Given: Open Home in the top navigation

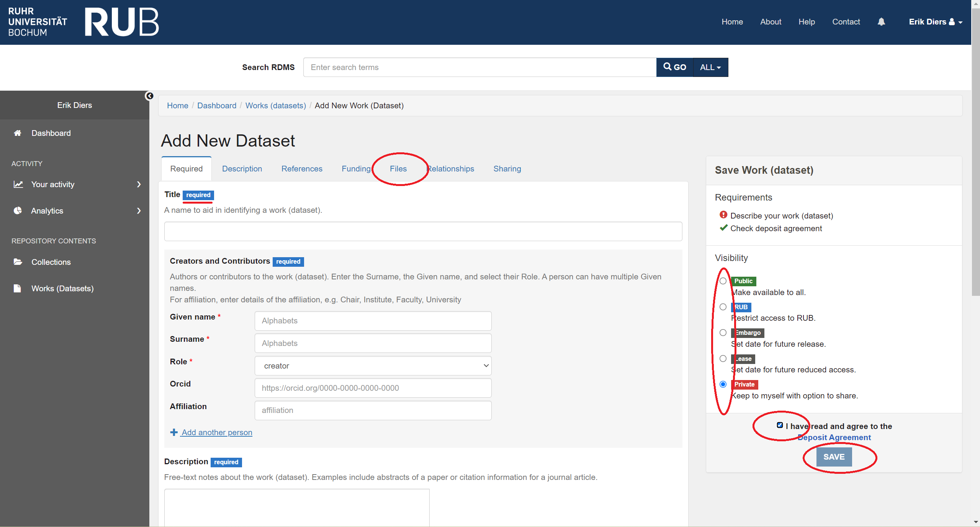Looking at the screenshot, I should click(x=732, y=22).
